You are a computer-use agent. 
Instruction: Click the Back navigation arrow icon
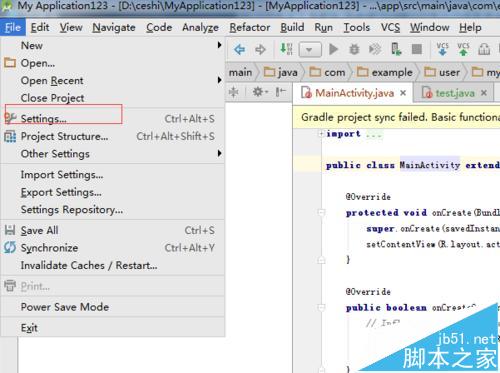240,50
